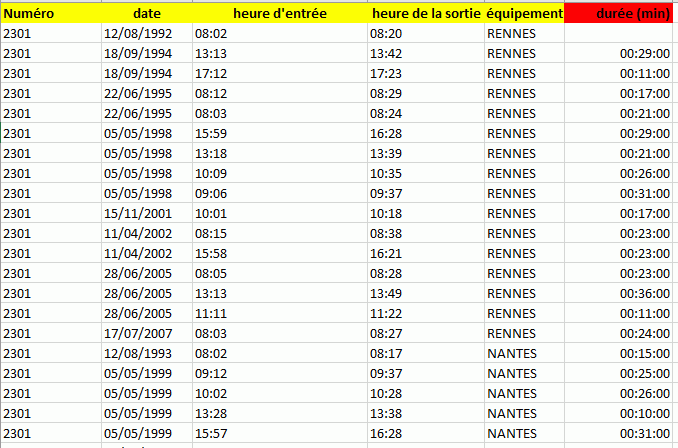Screen dimensions: 678x448
Task: Click the 'équipement' column header
Action: [x=523, y=14]
